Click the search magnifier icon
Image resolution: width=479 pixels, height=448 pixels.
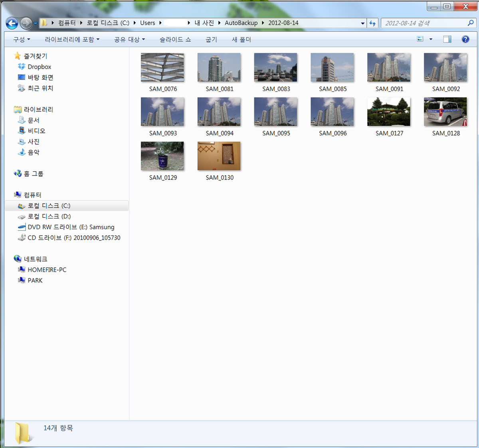point(471,23)
